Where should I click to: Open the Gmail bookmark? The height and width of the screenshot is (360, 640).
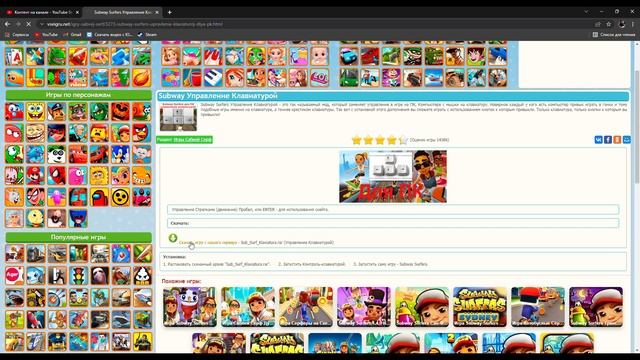73,35
